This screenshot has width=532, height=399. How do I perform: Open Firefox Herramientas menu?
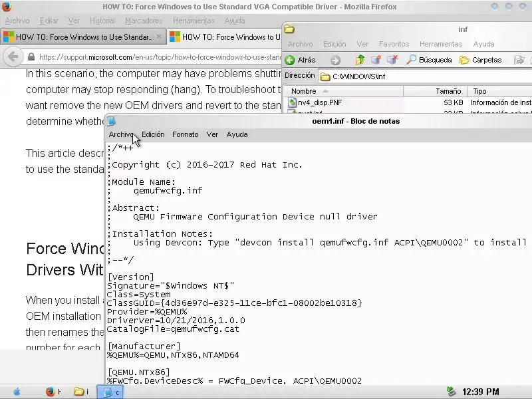point(194,21)
